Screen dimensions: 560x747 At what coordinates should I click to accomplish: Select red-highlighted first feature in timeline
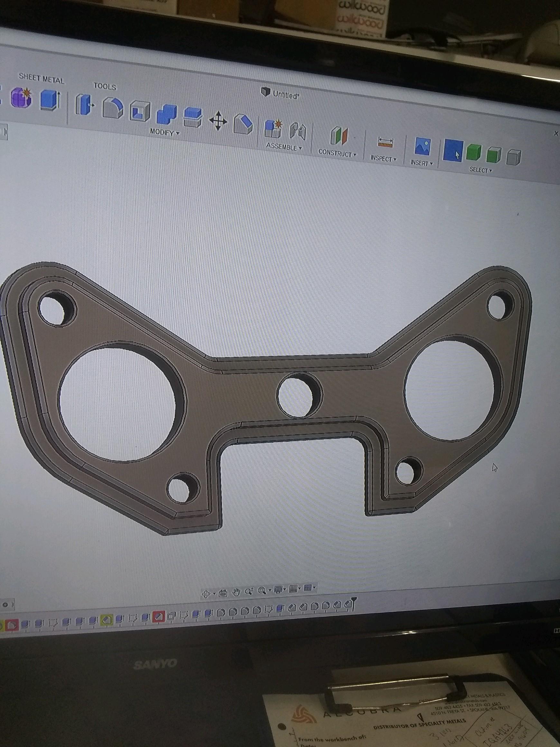(x=12, y=626)
